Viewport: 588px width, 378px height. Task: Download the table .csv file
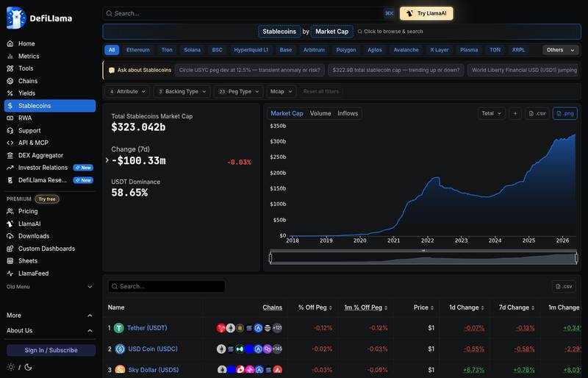[564, 286]
